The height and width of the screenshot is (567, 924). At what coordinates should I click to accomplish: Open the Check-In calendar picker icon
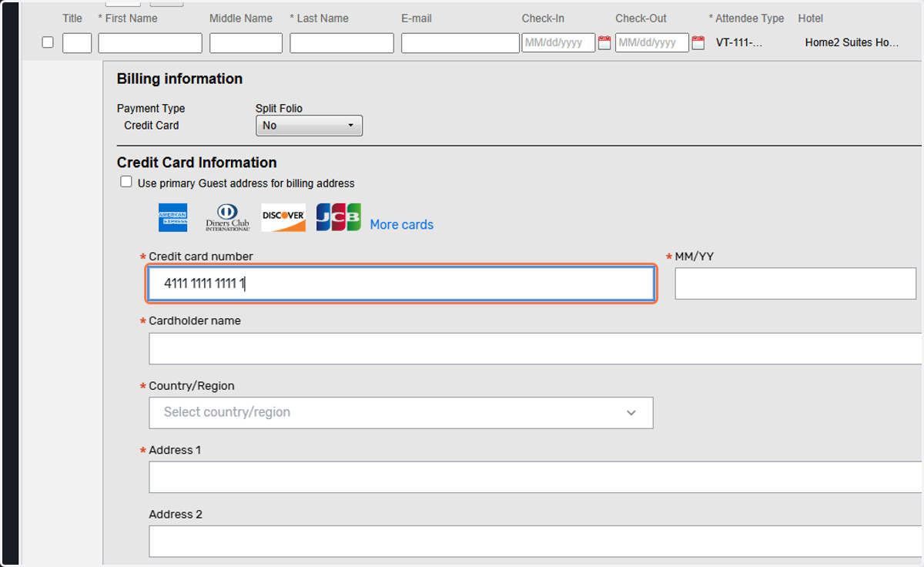pyautogui.click(x=604, y=43)
